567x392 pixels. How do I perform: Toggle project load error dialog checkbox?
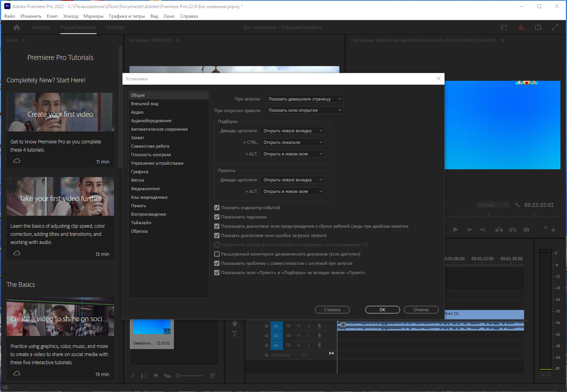pyautogui.click(x=217, y=235)
